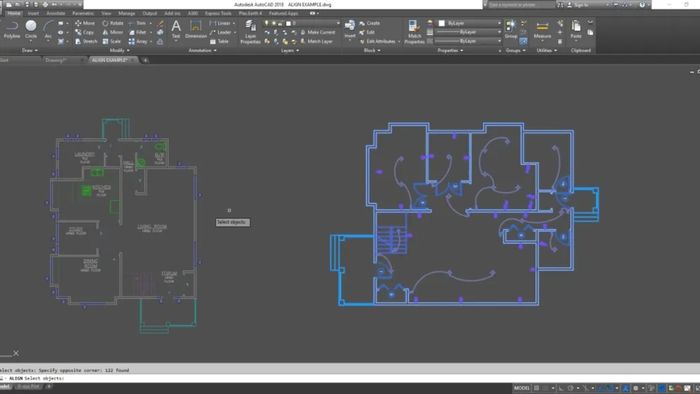This screenshot has height=394, width=700.
Task: Activate the Stretch command
Action: coord(86,41)
